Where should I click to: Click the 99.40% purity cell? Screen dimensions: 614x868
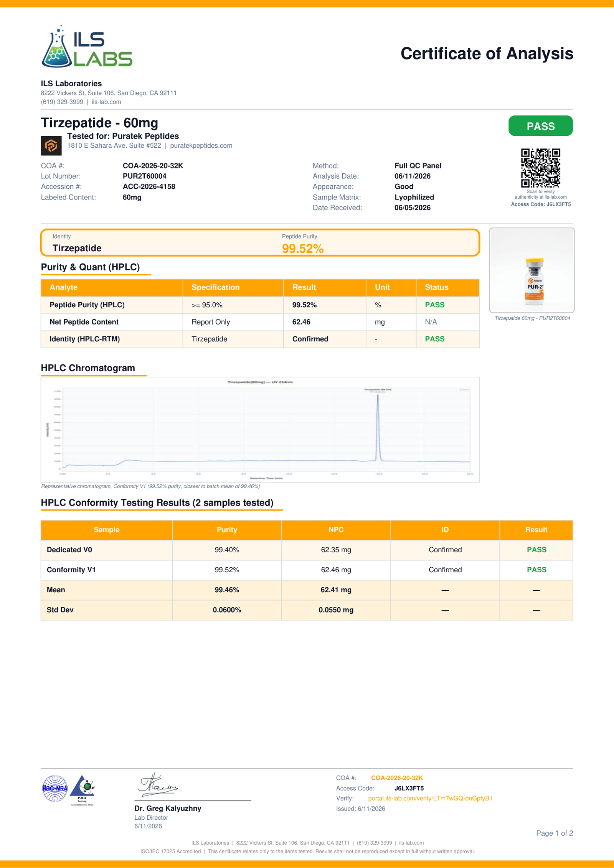227,550
